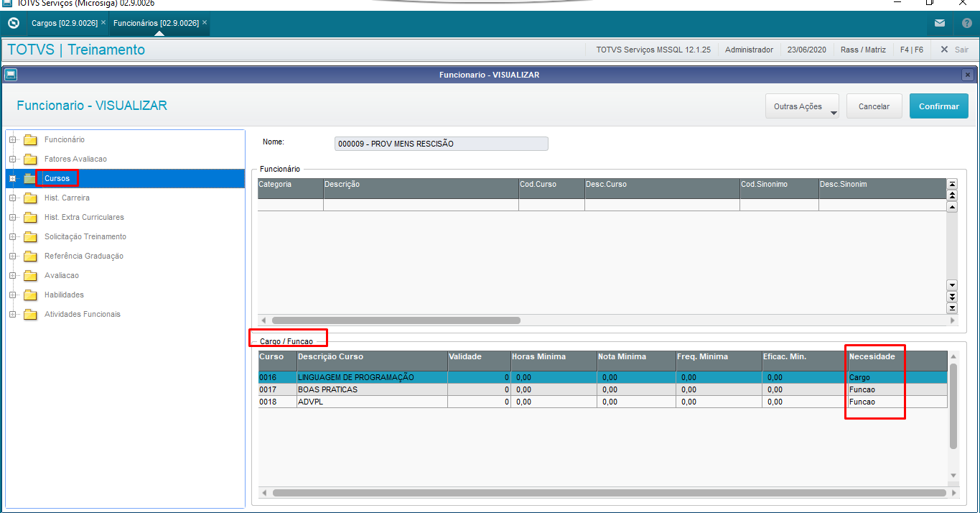Select the BOAS PRATICAS course row
The height and width of the screenshot is (513, 980).
[x=603, y=389]
